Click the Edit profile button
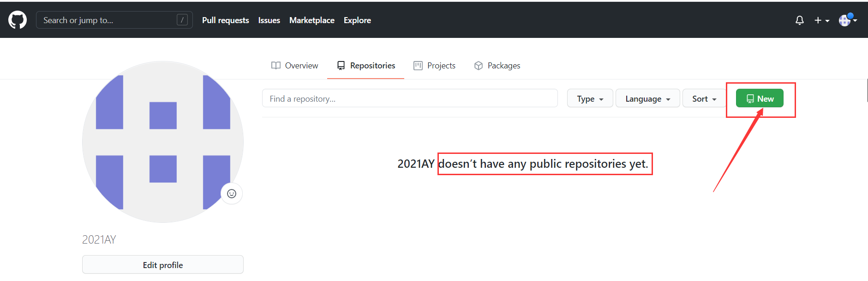 click(163, 265)
